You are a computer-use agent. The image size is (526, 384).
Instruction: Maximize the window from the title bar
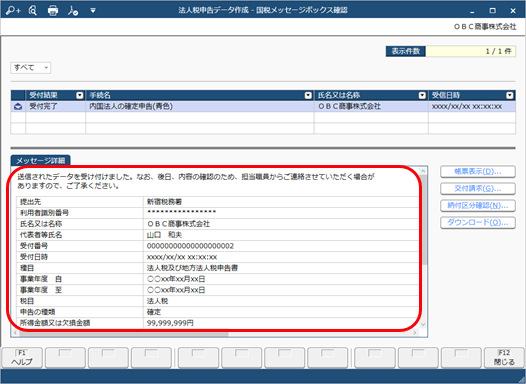[492, 11]
